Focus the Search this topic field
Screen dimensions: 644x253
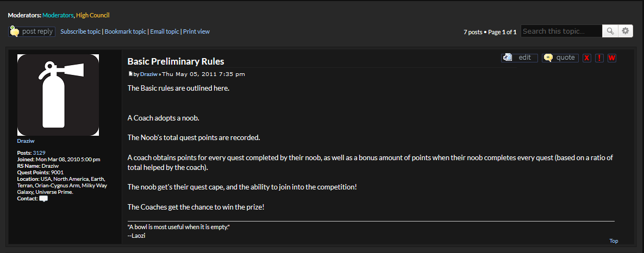[561, 31]
